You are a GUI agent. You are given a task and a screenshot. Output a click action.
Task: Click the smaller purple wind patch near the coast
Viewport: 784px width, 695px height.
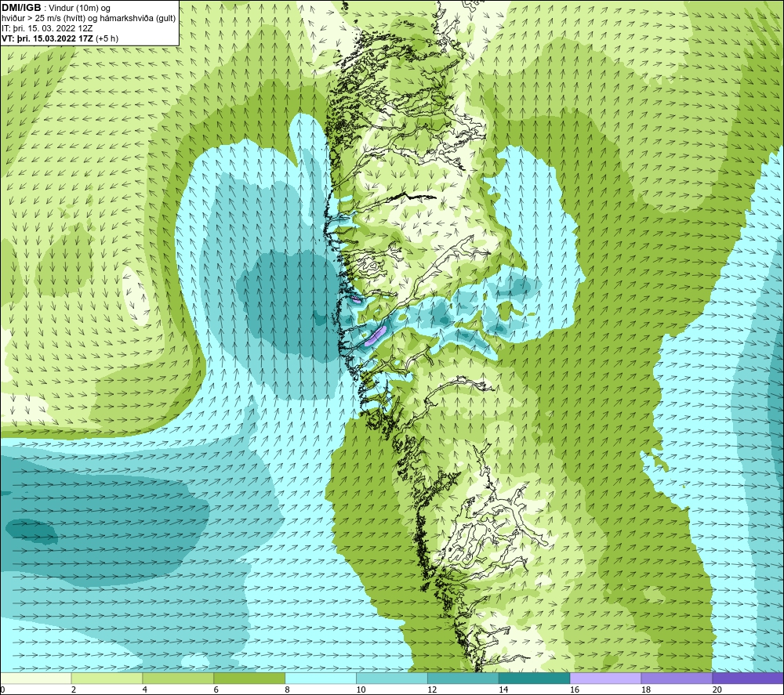(355, 299)
